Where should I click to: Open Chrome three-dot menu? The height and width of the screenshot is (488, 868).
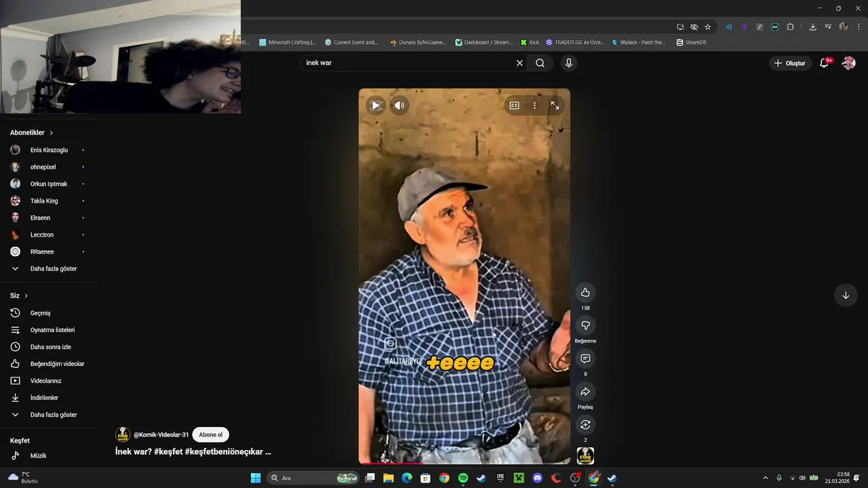858,27
